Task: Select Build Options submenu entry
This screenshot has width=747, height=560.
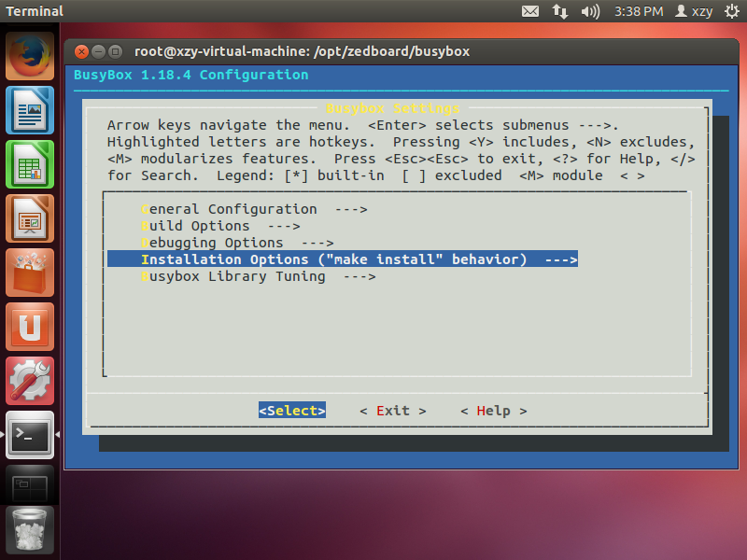Action: pos(220,226)
